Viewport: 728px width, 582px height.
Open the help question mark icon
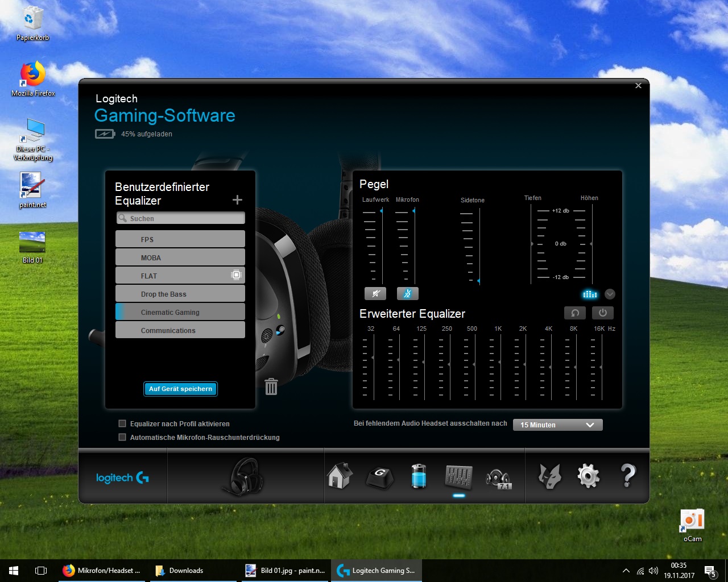pos(627,476)
